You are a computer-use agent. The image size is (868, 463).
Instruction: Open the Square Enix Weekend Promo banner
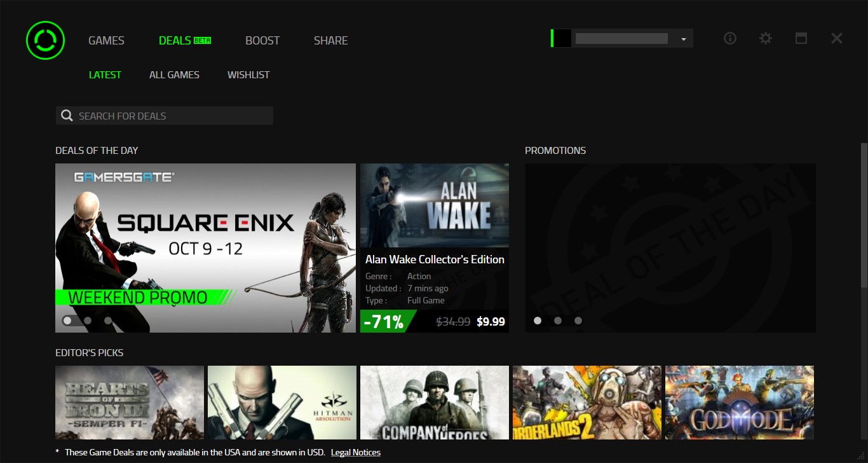point(205,248)
